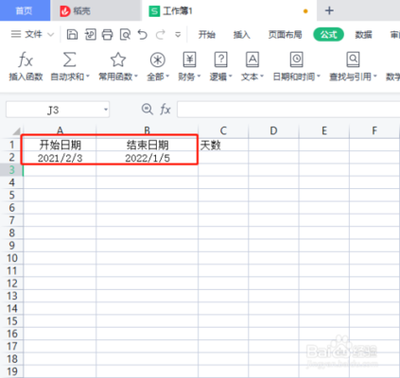The width and height of the screenshot is (400, 378).
Task: Click the AutoSum sigma icon
Action: [69, 60]
